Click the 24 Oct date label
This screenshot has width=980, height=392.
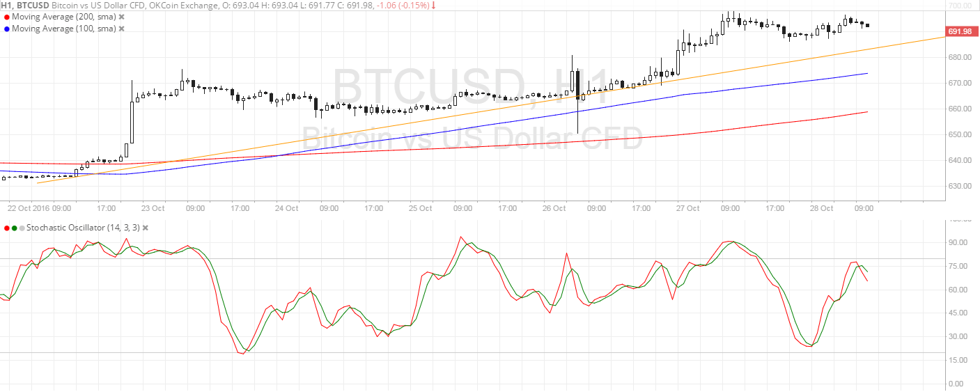tap(287, 208)
